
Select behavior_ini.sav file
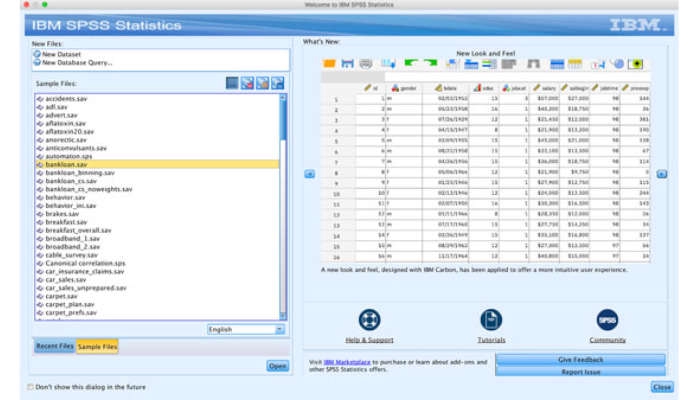[157, 206]
